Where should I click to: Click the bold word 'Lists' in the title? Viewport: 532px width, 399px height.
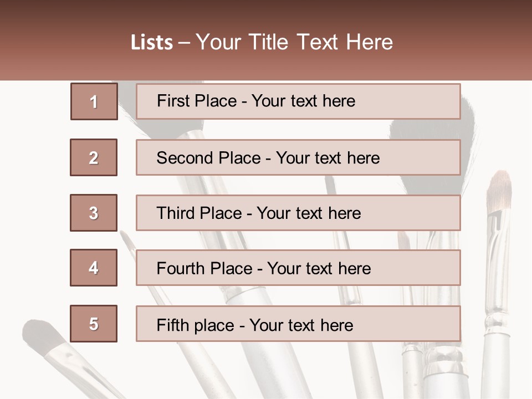point(151,43)
